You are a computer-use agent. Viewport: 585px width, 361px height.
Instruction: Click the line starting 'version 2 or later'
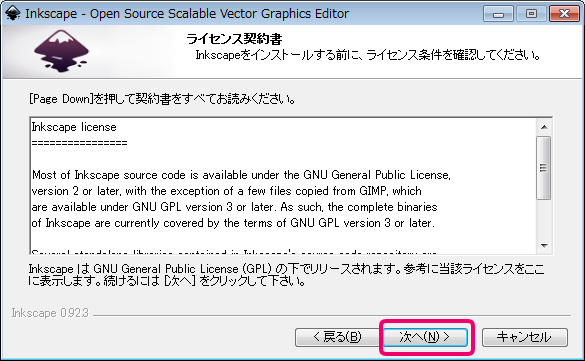226,191
